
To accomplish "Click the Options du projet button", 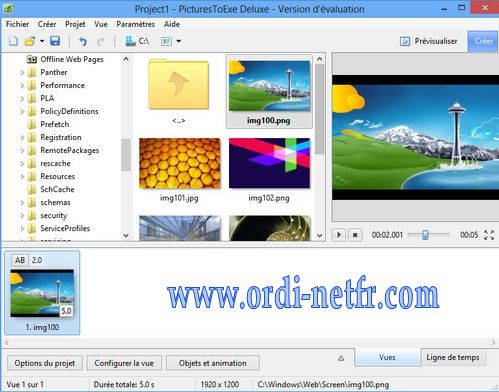I will 45,363.
